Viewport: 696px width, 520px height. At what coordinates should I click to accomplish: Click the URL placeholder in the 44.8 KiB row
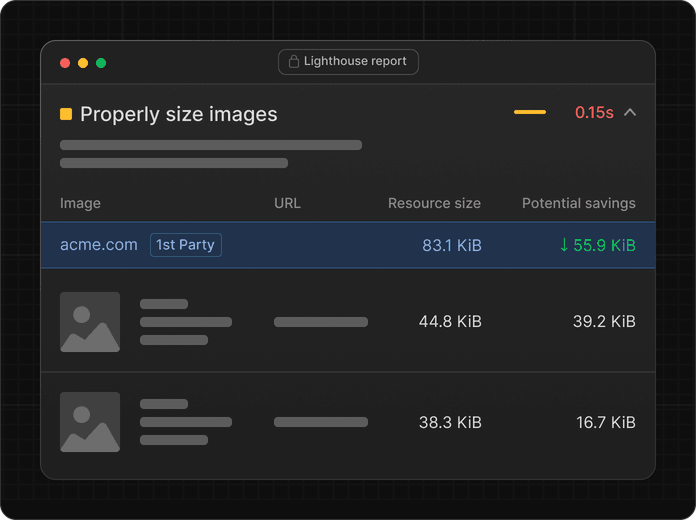coord(321,322)
